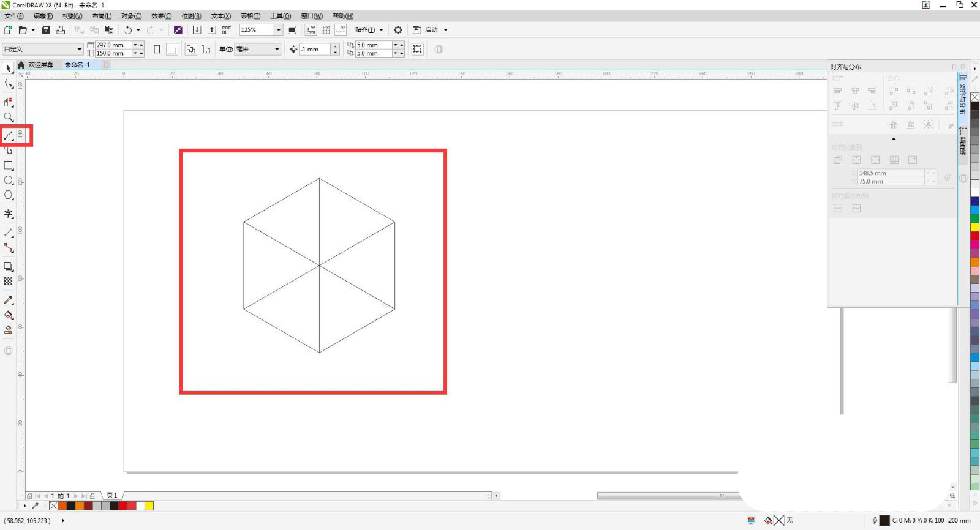This screenshot has height=530, width=980.
Task: Select the Zoom magnifier tool
Action: tap(9, 117)
